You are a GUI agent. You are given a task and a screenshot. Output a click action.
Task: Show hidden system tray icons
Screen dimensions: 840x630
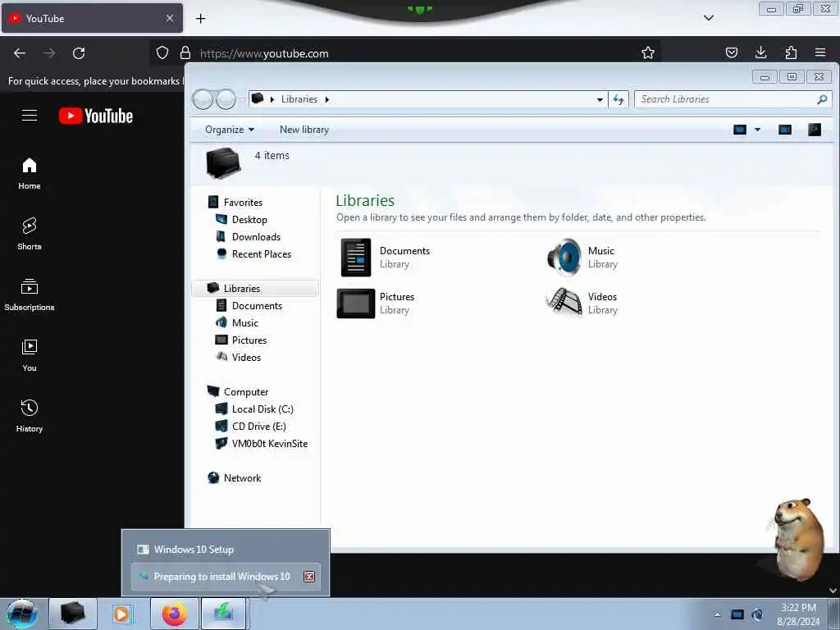tap(717, 614)
